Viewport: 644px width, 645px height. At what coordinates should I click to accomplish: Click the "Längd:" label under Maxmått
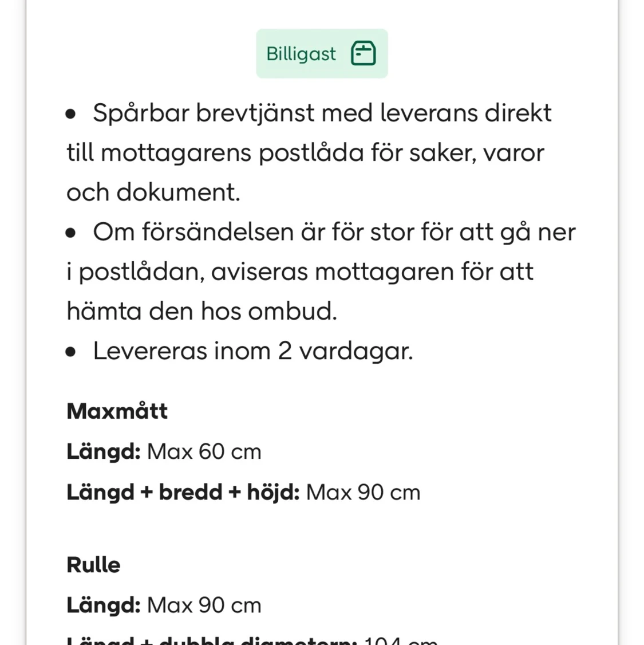point(104,452)
